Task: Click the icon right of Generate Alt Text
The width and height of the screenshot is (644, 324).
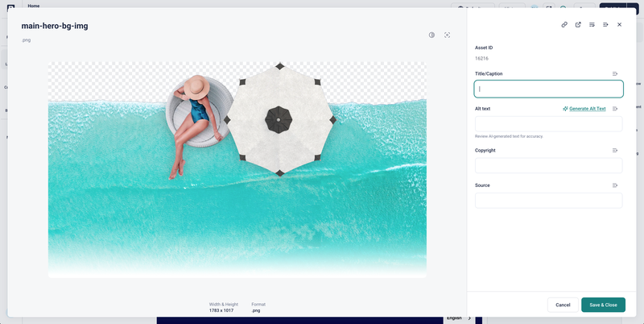Action: [x=615, y=109]
